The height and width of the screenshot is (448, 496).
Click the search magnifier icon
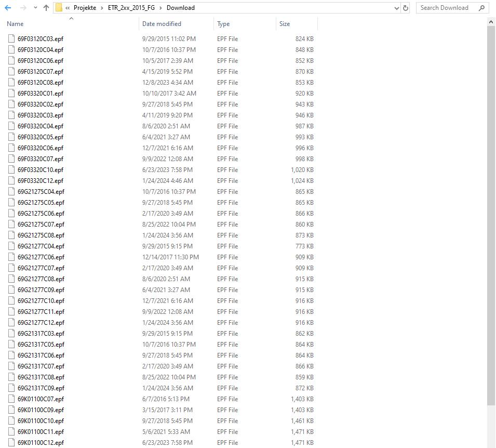[482, 8]
